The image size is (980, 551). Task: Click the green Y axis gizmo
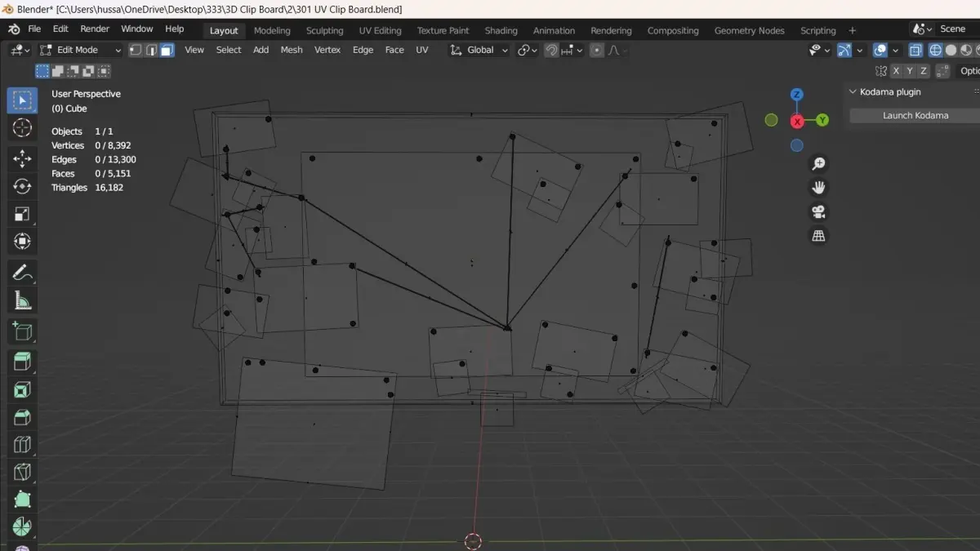point(822,120)
